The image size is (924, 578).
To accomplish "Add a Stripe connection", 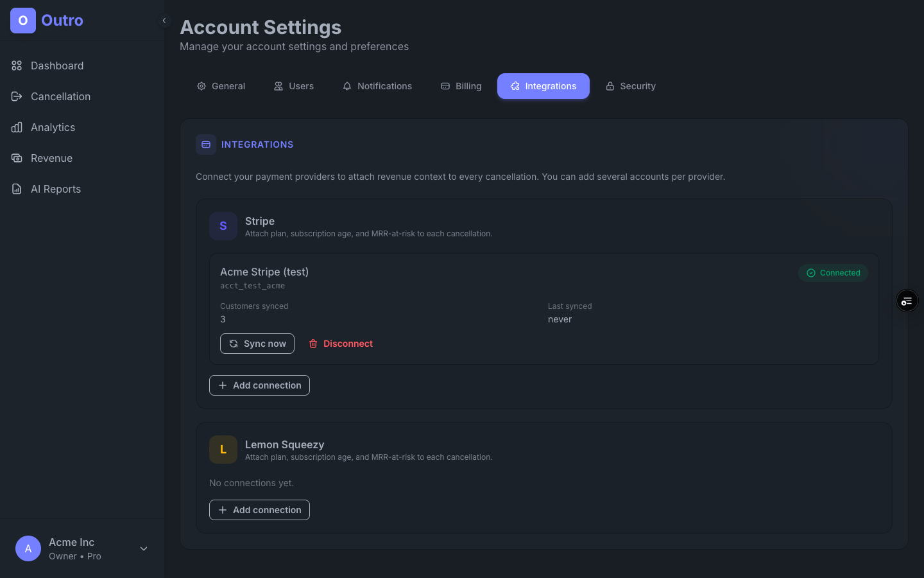I will pos(259,385).
